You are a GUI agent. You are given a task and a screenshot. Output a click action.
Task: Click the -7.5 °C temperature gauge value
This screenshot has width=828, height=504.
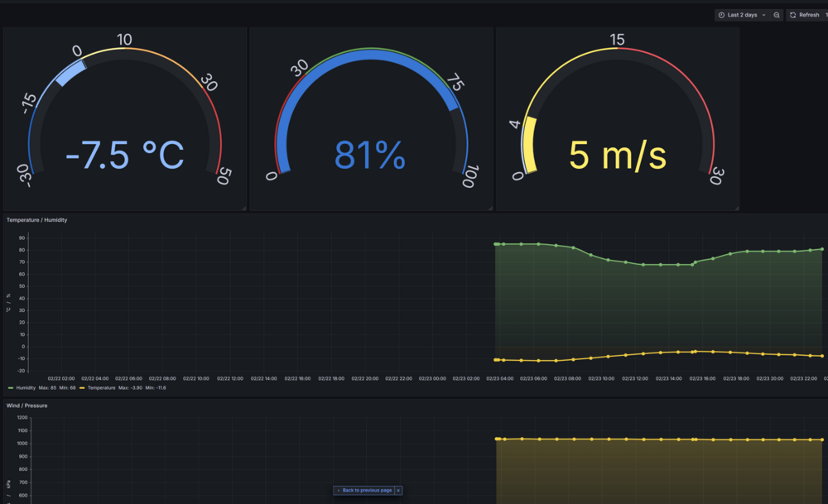[125, 155]
